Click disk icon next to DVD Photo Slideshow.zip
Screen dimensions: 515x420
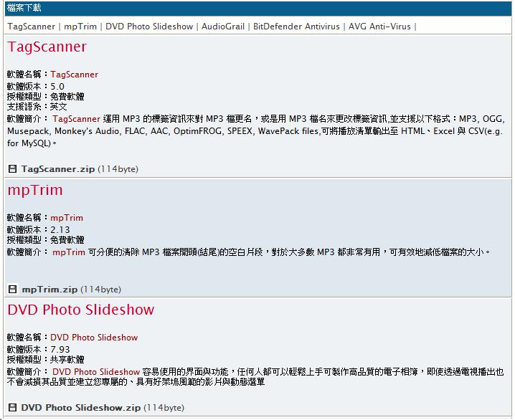(x=12, y=408)
